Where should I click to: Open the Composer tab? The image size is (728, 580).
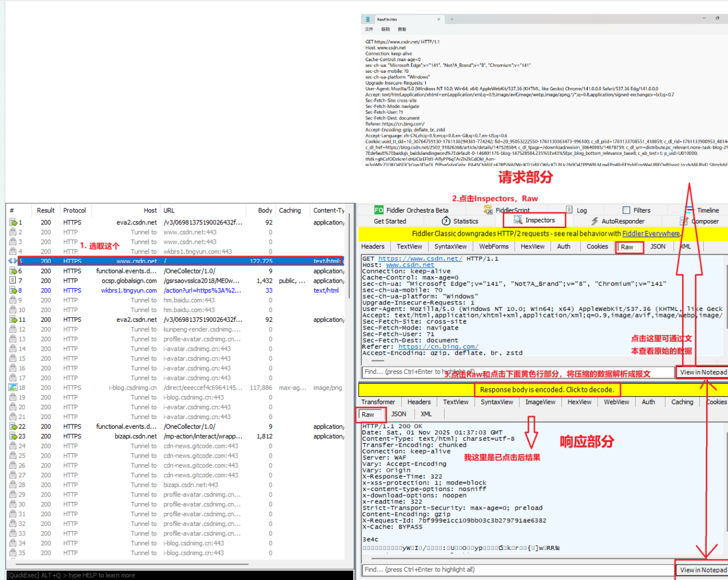point(699,221)
